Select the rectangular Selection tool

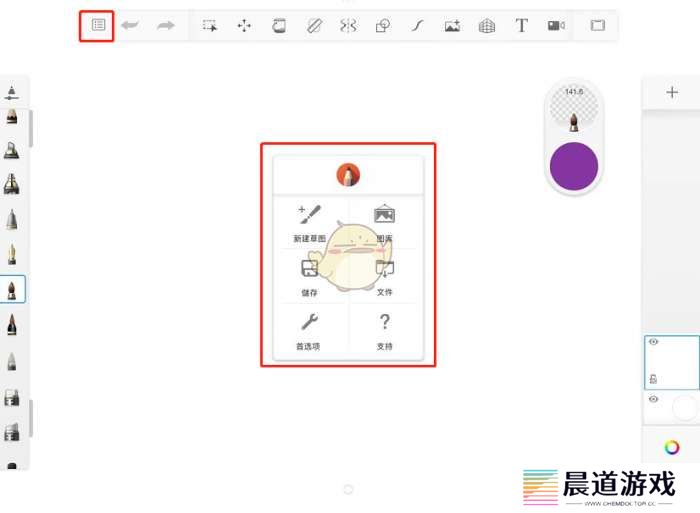coord(210,26)
